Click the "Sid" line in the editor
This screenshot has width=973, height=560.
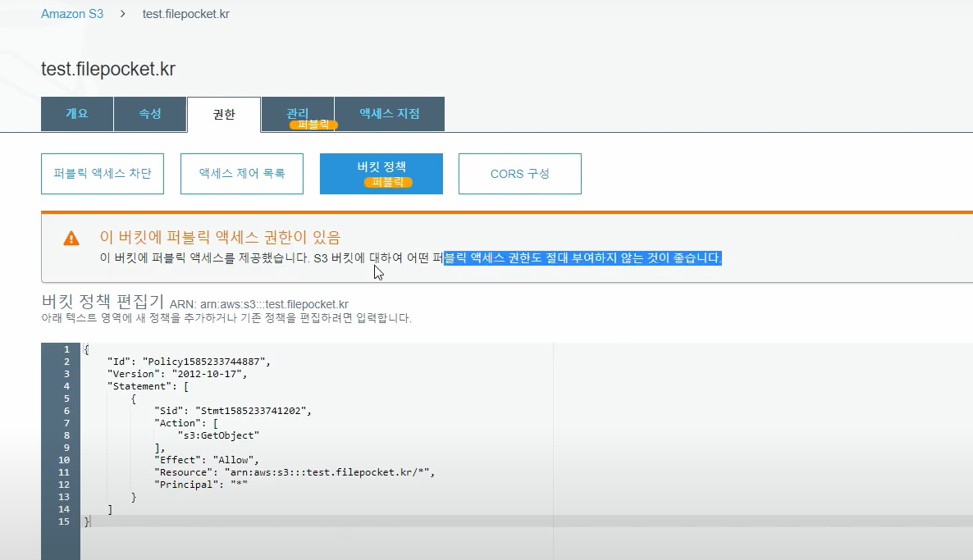(233, 411)
